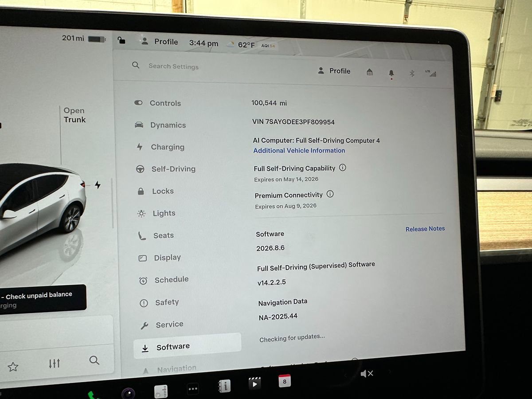Tap the Checking for updates... status
This screenshot has height=399, width=532.
pos(292,338)
